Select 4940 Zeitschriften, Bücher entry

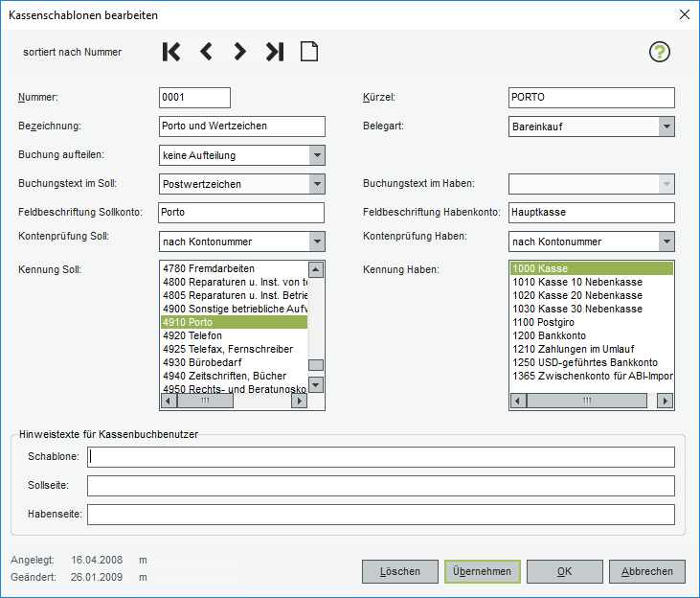[x=234, y=376]
